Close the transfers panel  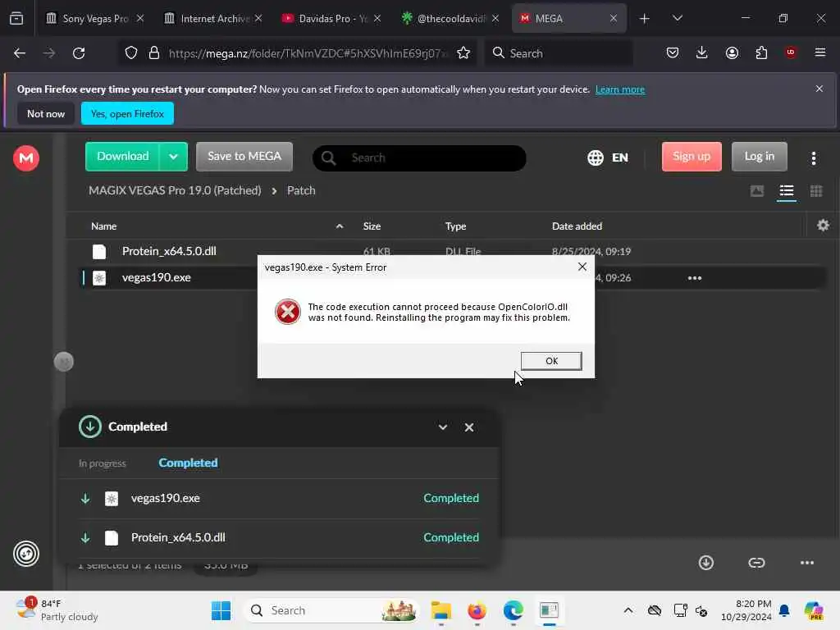(468, 427)
